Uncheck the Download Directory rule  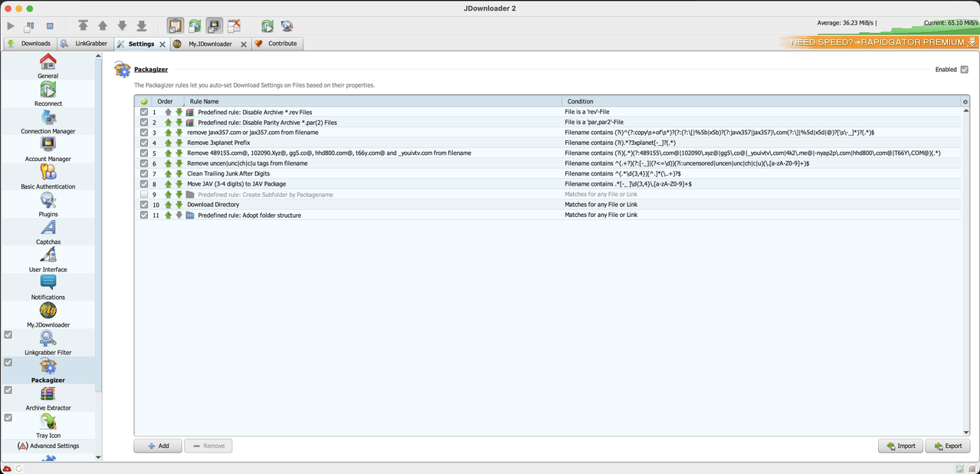[144, 205]
